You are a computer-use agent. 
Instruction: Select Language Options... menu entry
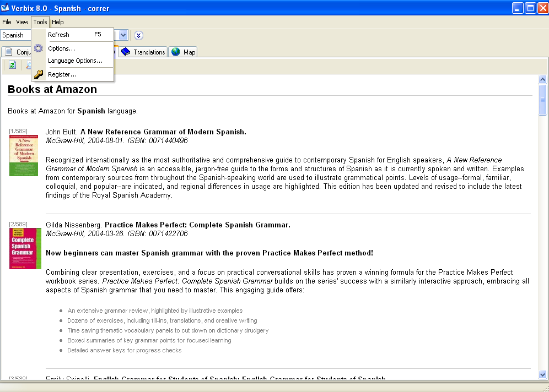pos(72,61)
